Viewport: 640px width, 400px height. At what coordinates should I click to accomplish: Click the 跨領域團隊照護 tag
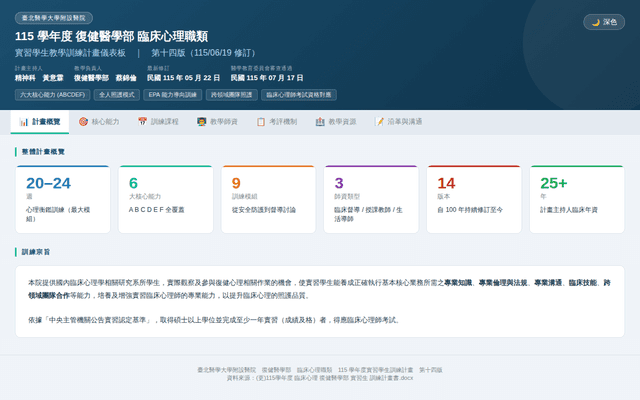click(232, 95)
